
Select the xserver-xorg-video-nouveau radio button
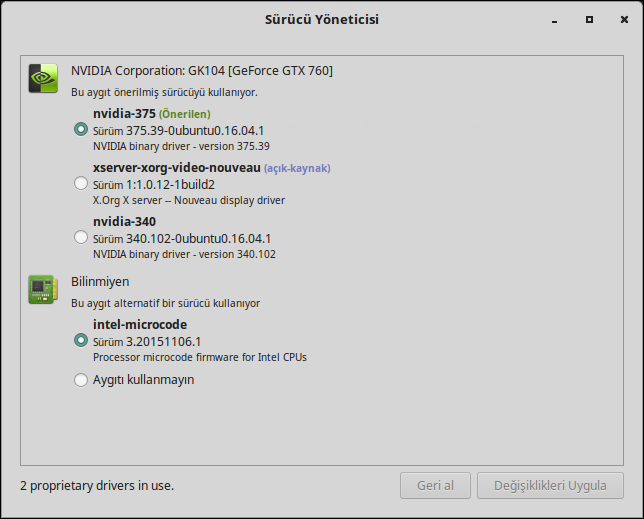[x=81, y=184]
